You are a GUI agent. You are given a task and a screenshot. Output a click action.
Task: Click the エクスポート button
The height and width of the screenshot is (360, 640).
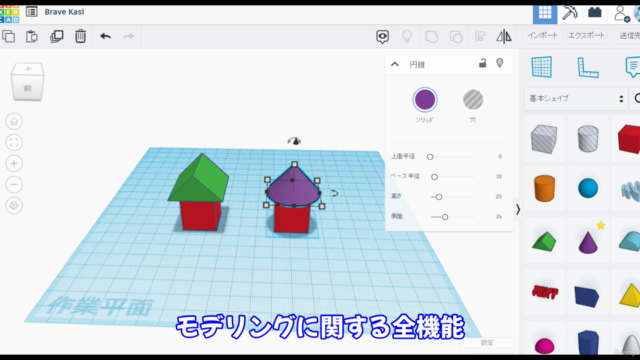click(586, 36)
